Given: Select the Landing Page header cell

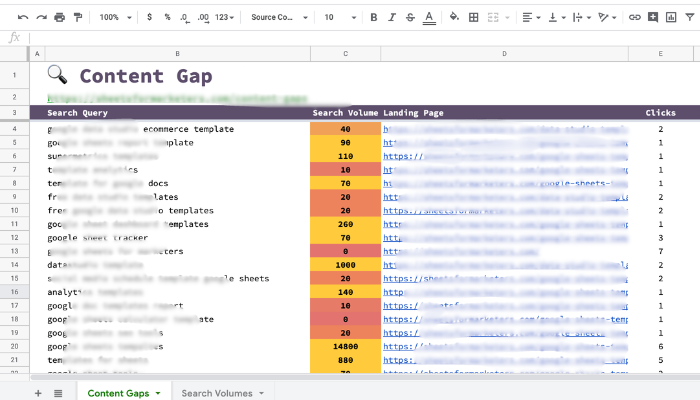Looking at the screenshot, I should pos(504,112).
